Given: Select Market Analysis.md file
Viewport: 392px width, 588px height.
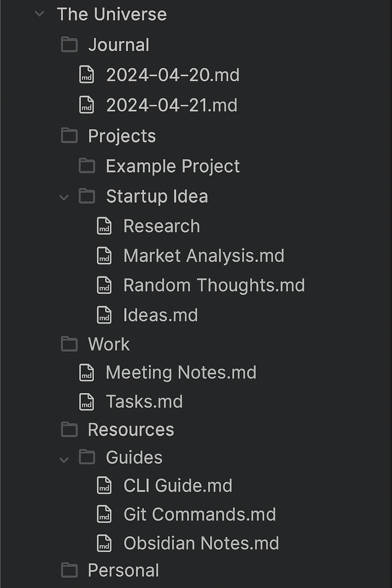Looking at the screenshot, I should pyautogui.click(x=204, y=256).
